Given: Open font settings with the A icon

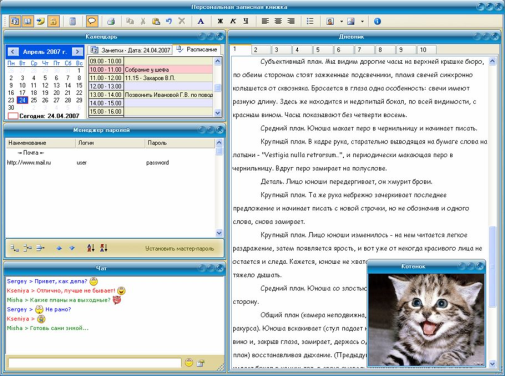Looking at the screenshot, I should coord(201,21).
